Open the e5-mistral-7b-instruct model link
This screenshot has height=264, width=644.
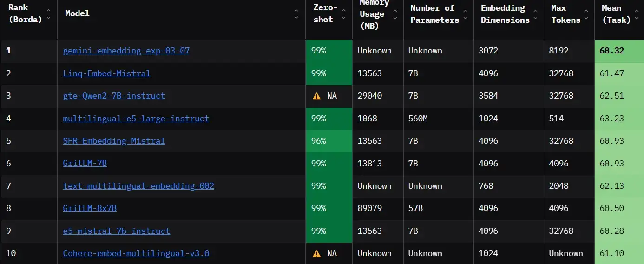pyautogui.click(x=117, y=231)
